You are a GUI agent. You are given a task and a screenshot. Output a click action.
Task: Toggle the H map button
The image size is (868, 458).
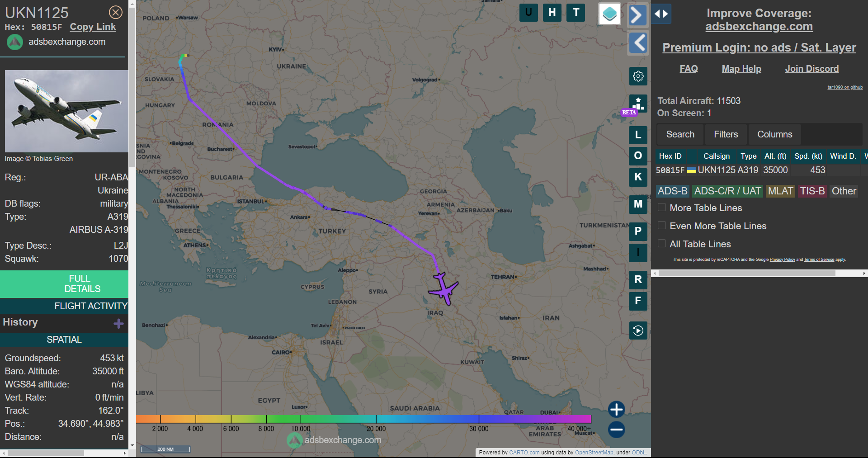coord(552,13)
